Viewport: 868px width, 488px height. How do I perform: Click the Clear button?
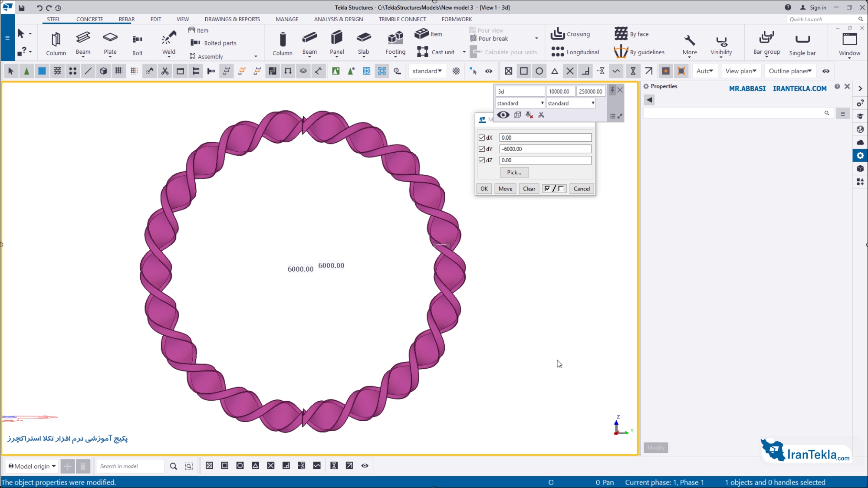coord(529,189)
